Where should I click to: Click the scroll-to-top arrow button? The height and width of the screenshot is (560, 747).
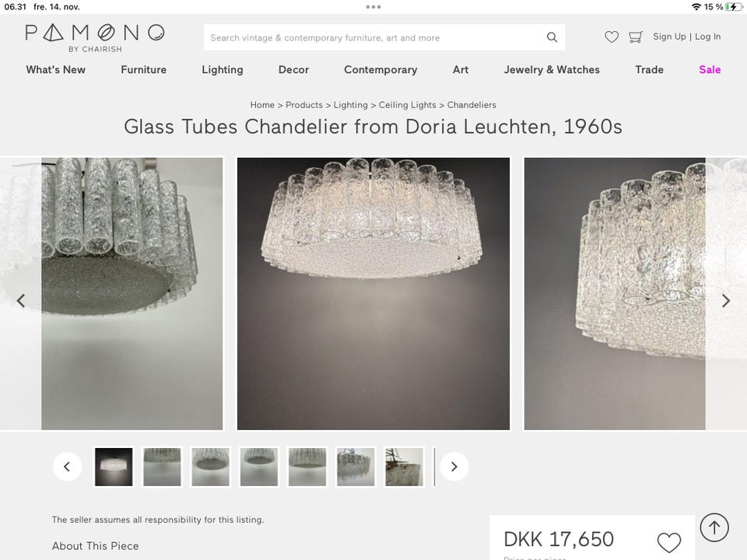coord(714,527)
